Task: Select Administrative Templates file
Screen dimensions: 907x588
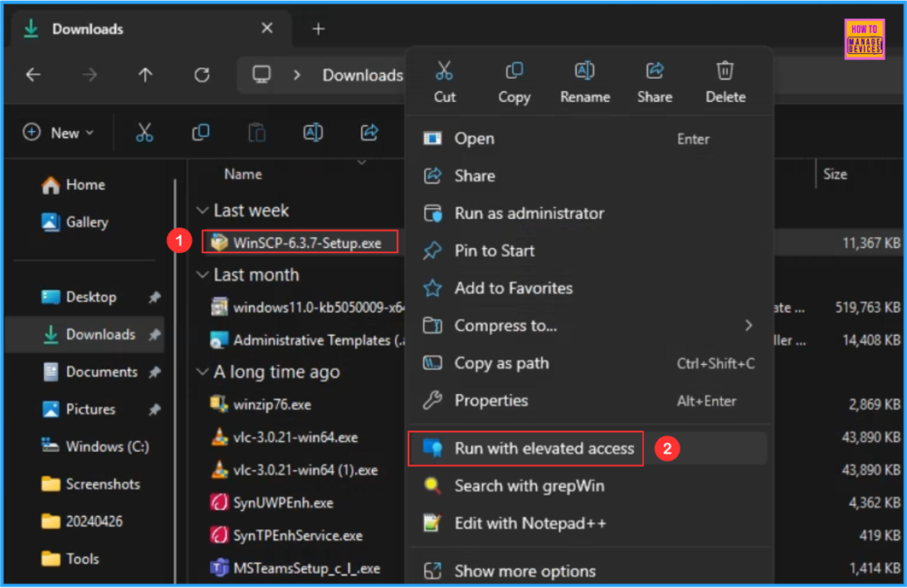Action: [307, 340]
